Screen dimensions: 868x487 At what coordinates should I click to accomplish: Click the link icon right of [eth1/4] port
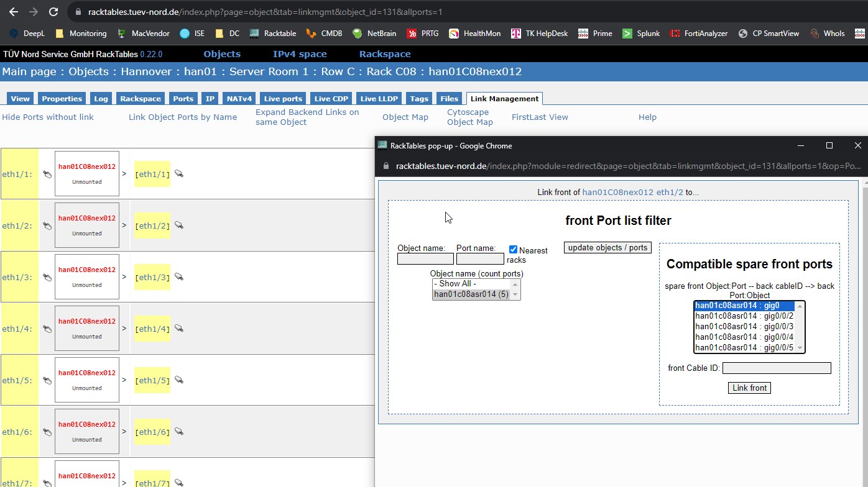[178, 329]
